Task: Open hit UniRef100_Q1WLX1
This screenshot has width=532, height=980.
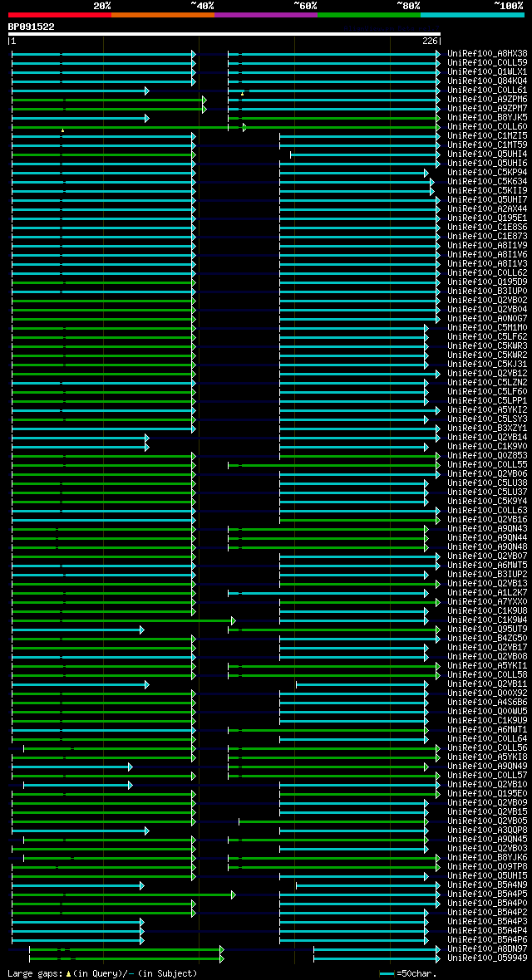Action: click(x=488, y=72)
